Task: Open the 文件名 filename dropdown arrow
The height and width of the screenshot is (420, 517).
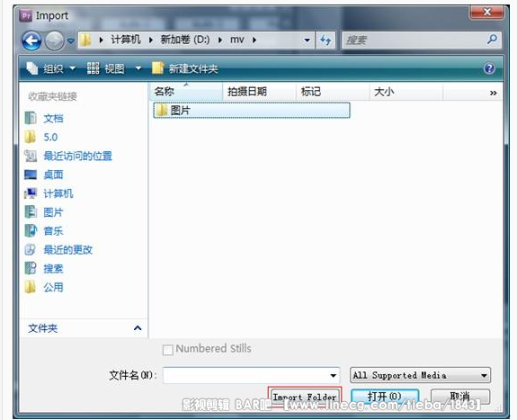Action: click(x=333, y=375)
